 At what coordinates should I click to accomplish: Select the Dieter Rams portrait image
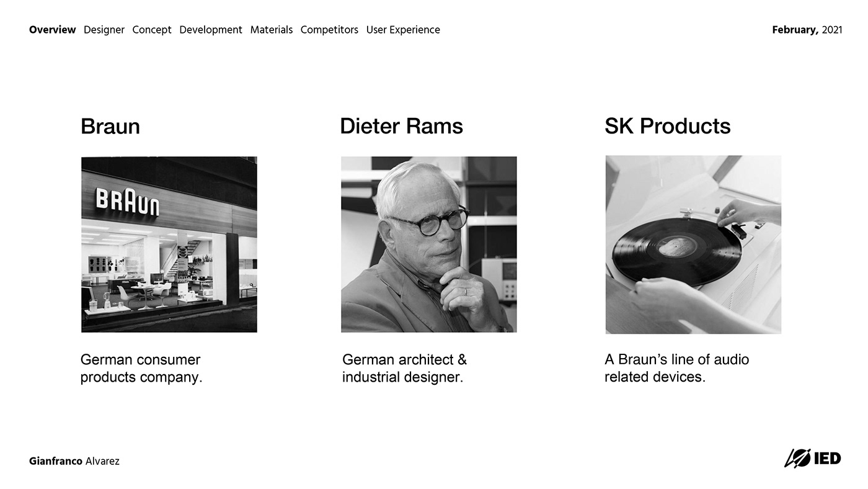click(428, 244)
